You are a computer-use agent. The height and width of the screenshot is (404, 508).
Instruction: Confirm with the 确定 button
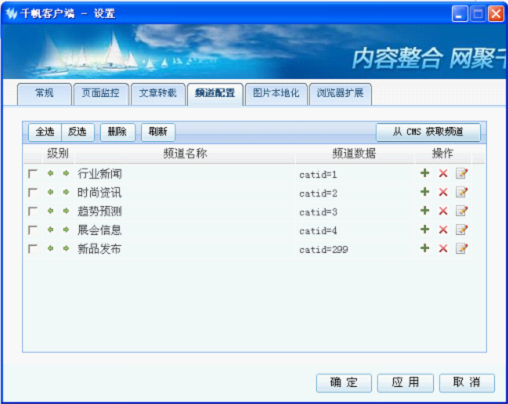344,383
